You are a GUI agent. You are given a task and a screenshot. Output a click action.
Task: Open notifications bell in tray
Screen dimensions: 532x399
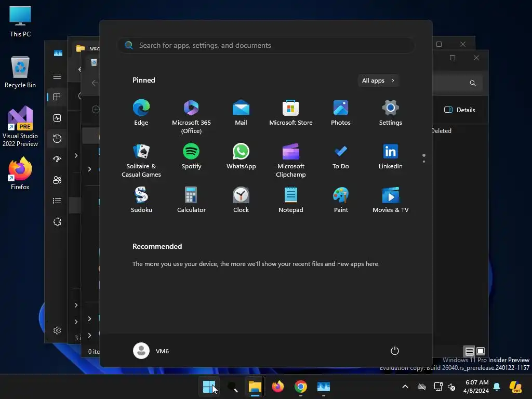coord(497,387)
